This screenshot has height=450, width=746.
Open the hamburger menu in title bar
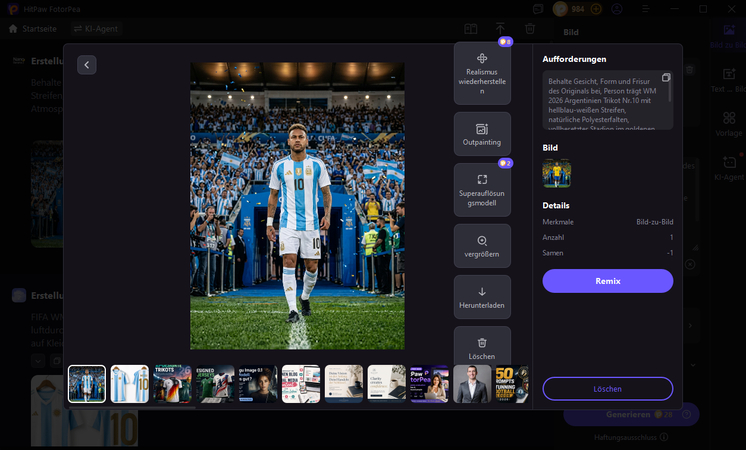646,9
